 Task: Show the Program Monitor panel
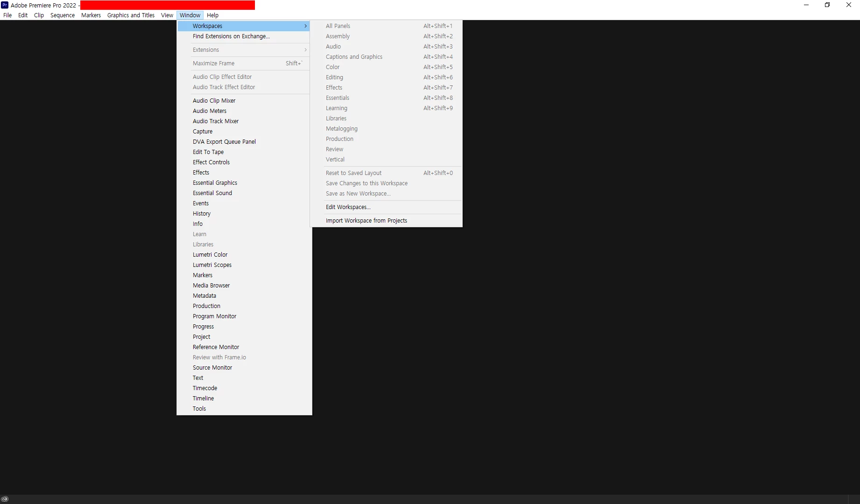click(x=244, y=316)
